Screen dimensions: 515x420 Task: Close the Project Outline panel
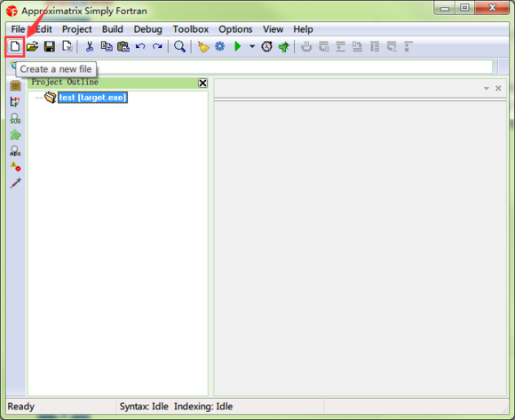[x=202, y=83]
